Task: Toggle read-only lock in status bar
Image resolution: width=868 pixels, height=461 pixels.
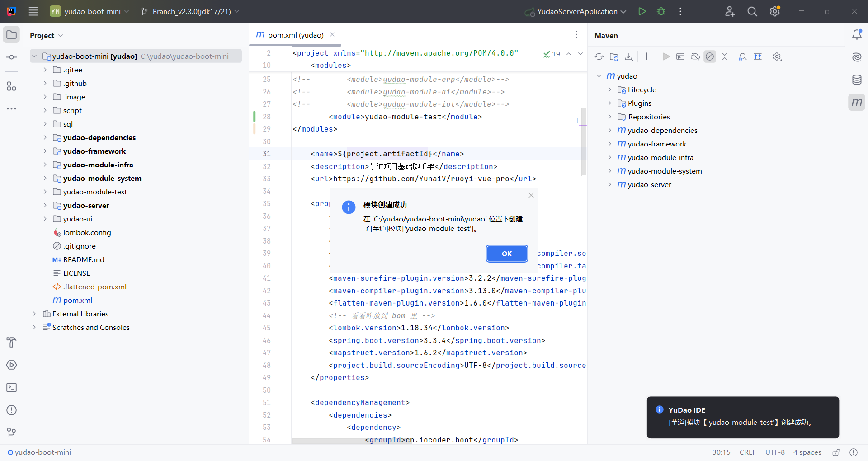Action: point(836,452)
